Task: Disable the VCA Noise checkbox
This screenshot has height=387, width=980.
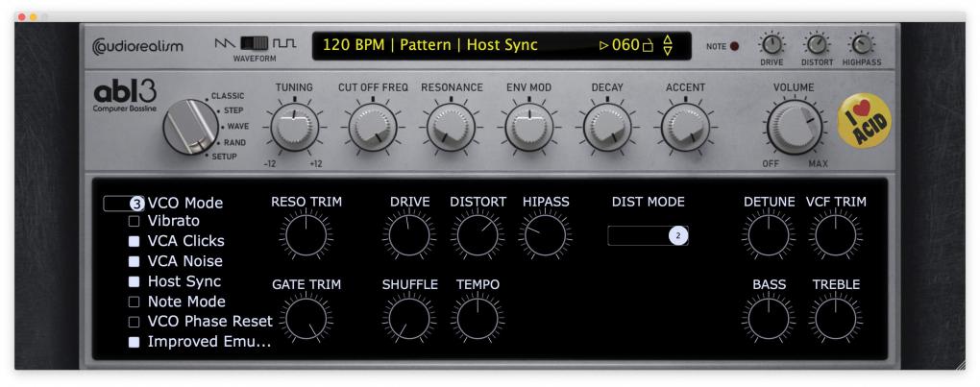Action: 134,261
